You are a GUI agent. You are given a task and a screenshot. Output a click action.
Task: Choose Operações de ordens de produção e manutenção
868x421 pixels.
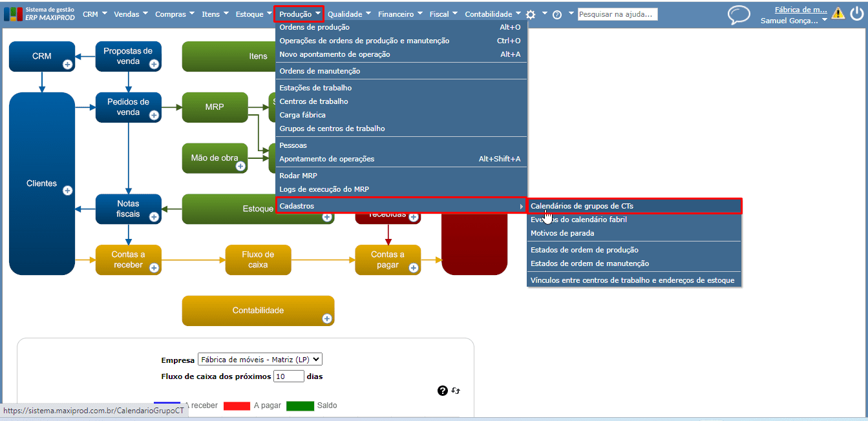coord(401,41)
